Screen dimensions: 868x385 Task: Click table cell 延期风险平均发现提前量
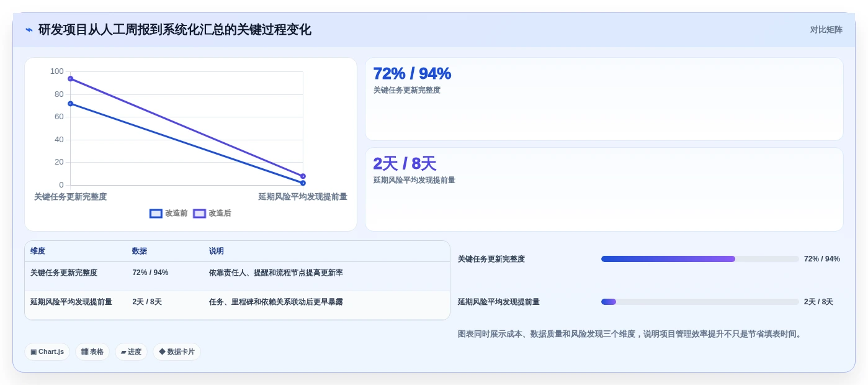pos(71,302)
